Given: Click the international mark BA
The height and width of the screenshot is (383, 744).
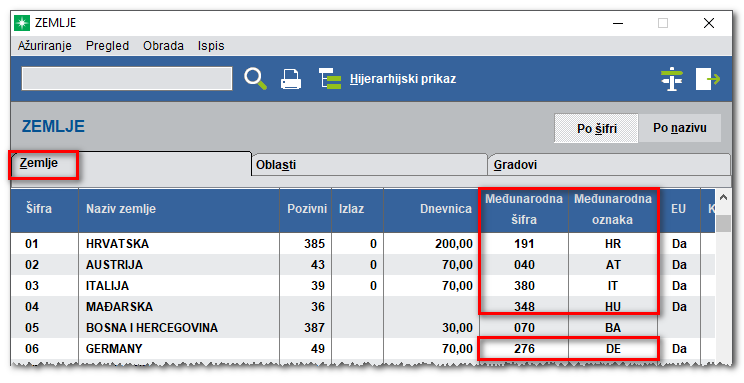Looking at the screenshot, I should point(613,328).
